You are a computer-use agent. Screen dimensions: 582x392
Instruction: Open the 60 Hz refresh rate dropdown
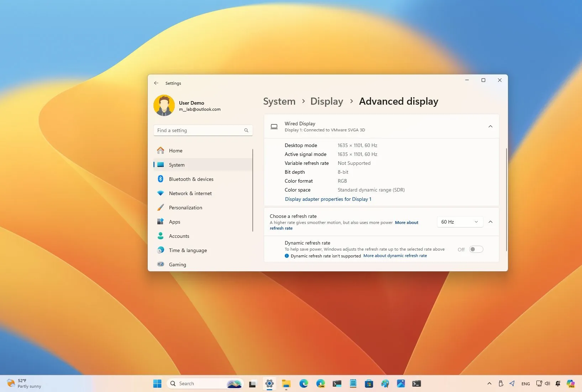coord(460,222)
